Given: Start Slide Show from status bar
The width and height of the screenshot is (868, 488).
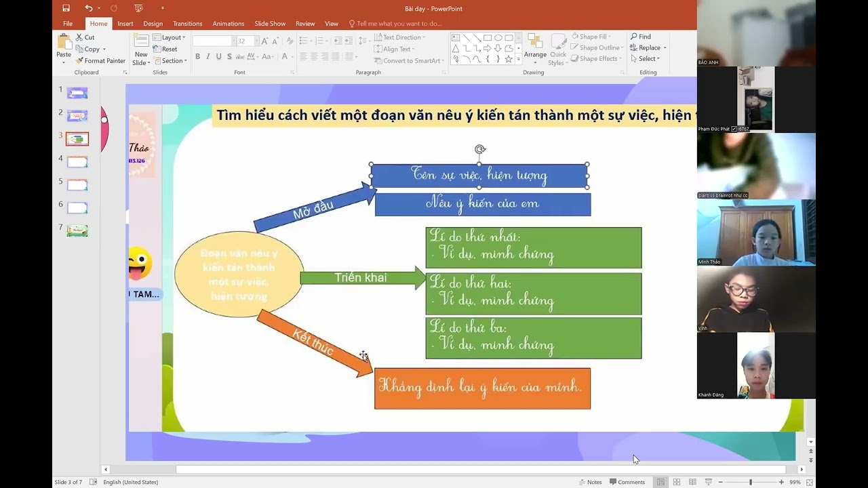Looking at the screenshot, I should 709,482.
